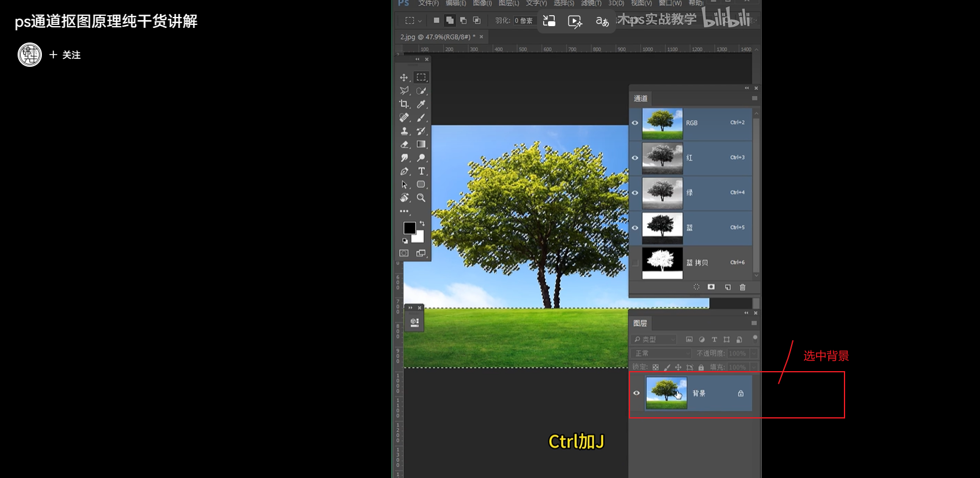Open the 通道 panel options menu
This screenshot has width=980, height=478.
coord(755,98)
